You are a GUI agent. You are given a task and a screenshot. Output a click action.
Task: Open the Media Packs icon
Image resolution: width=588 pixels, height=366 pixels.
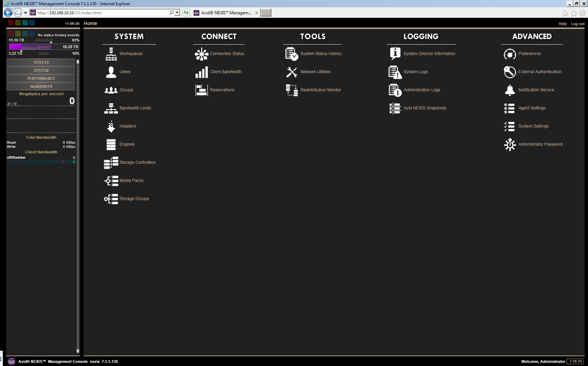pos(111,181)
